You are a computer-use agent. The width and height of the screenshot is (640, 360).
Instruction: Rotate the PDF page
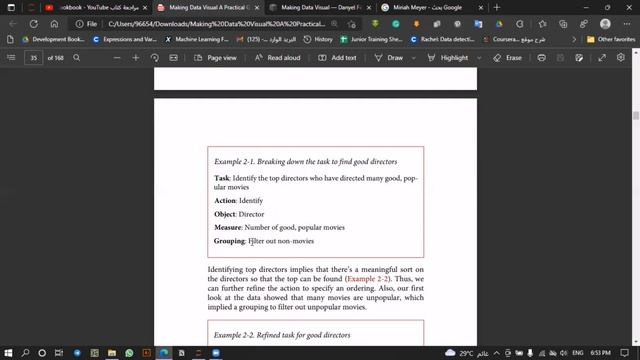[x=154, y=58]
